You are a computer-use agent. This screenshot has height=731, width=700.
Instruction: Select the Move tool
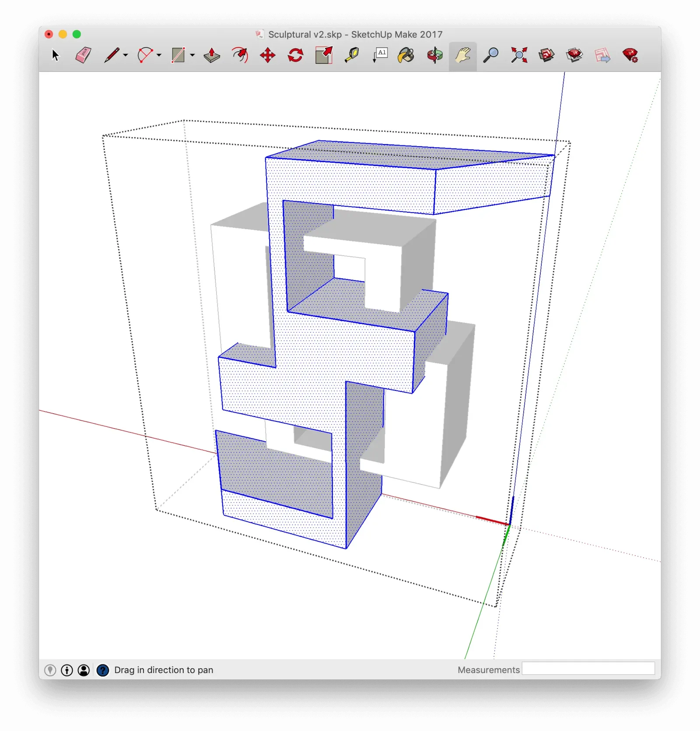[x=268, y=56]
